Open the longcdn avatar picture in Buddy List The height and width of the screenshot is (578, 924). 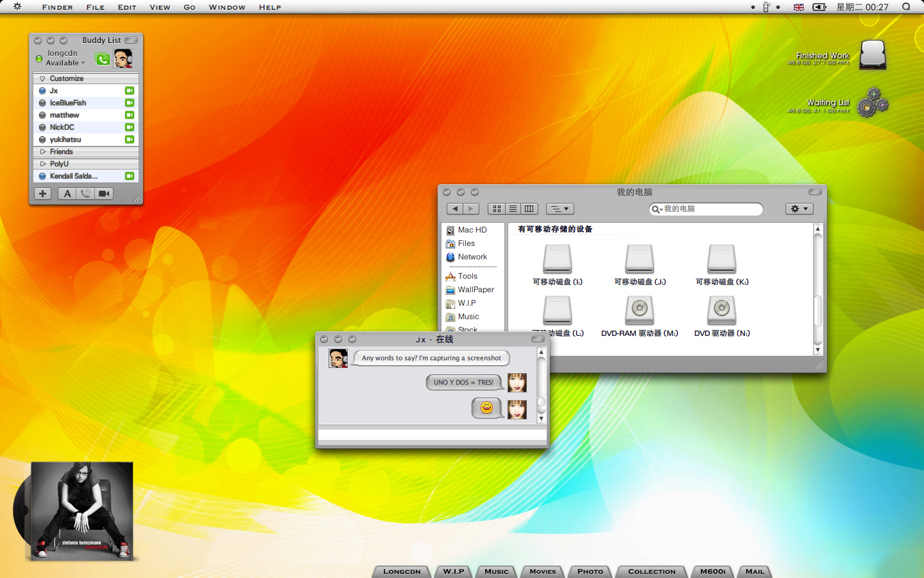(x=123, y=58)
